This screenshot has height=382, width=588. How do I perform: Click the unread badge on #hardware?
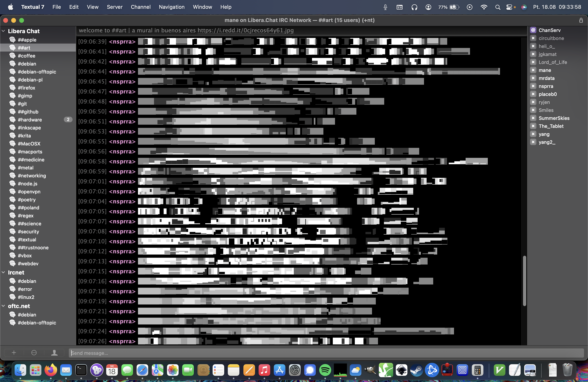[68, 120]
